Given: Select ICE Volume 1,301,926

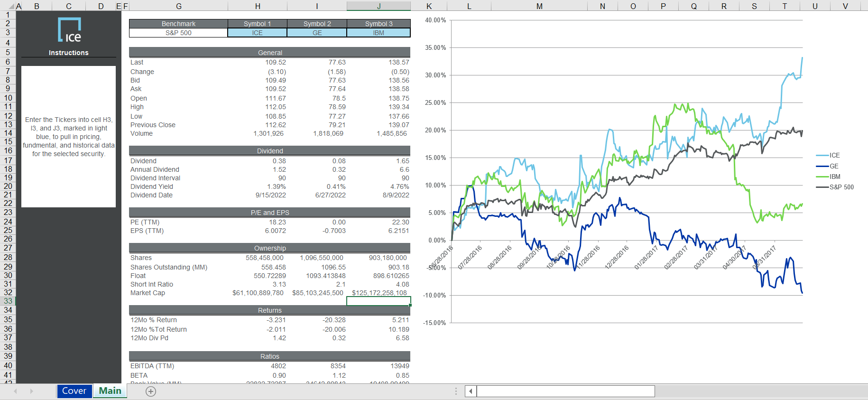Looking at the screenshot, I should tap(268, 133).
